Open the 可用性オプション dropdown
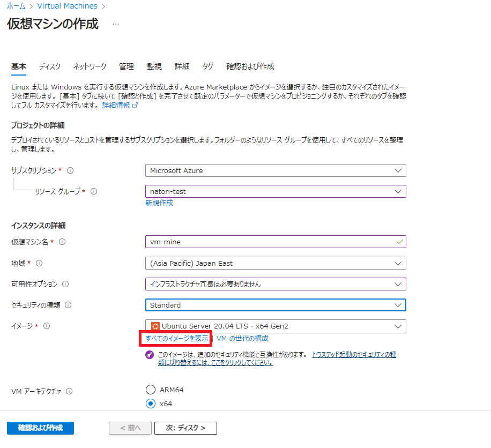Screen dimensions: 491x448 pos(276,284)
